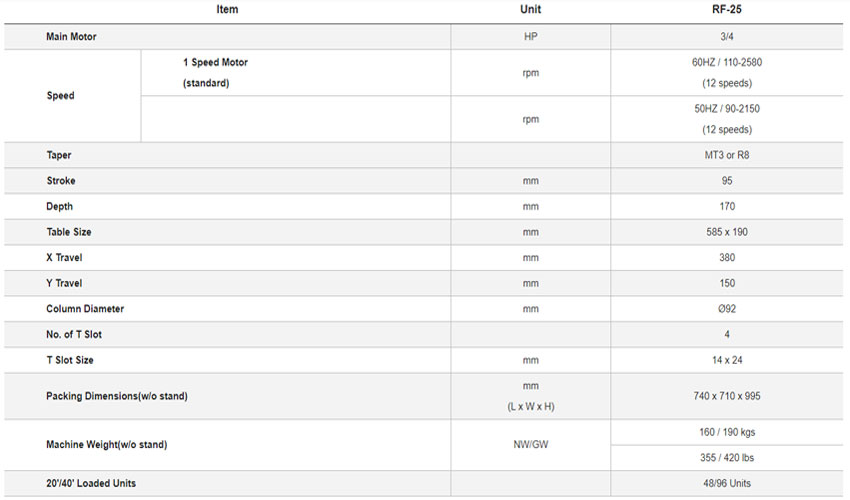Click the "48/96 Units" loaded units value
The height and width of the screenshot is (500, 850).
coord(726,483)
